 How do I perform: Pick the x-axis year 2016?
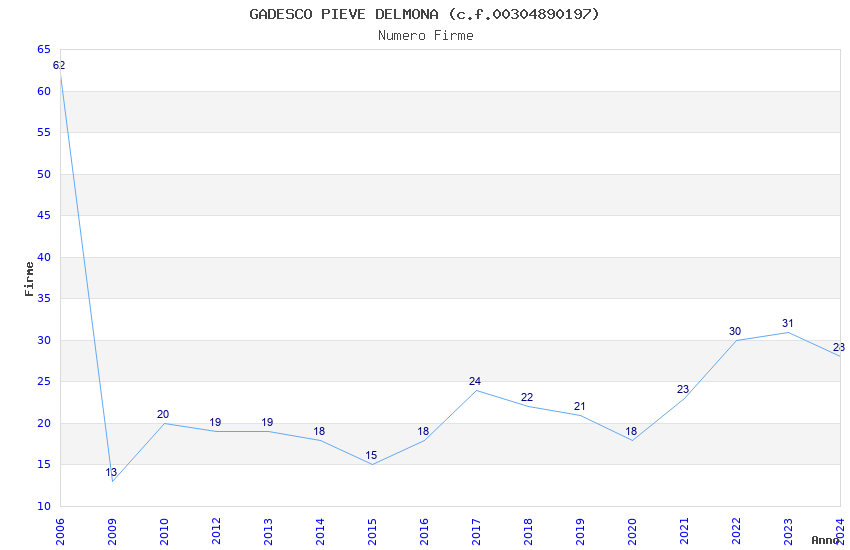point(424,531)
